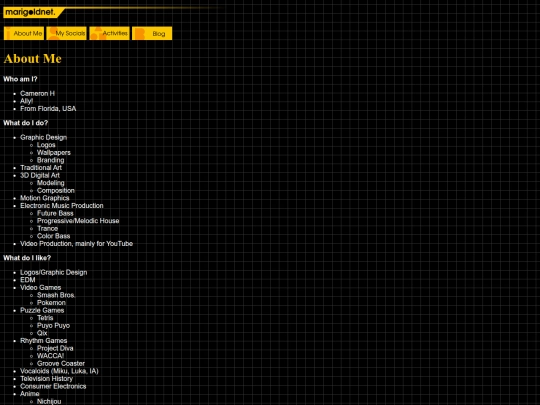Select the 'Pokemon' sub-item

pos(51,303)
